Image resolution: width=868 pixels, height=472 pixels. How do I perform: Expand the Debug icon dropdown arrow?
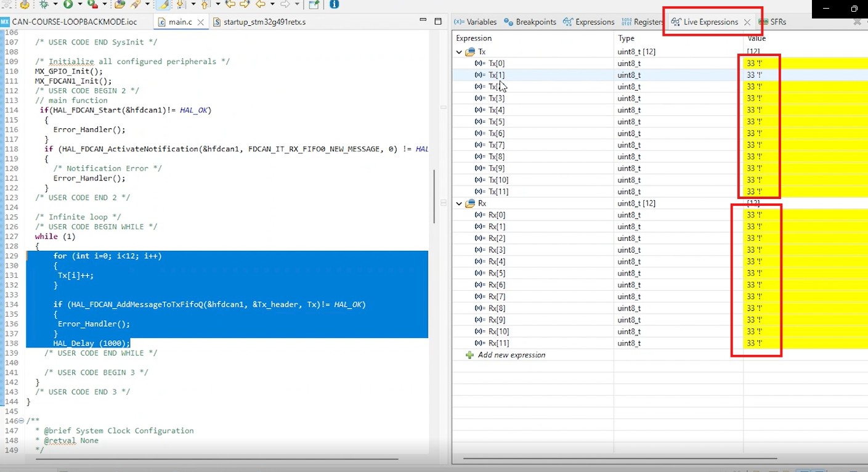click(55, 6)
